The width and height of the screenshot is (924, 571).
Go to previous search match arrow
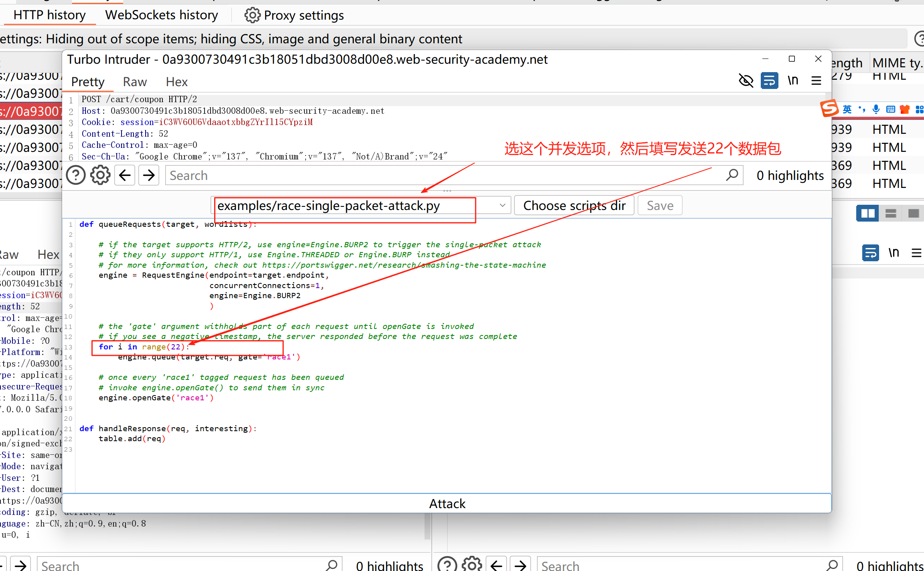point(125,176)
